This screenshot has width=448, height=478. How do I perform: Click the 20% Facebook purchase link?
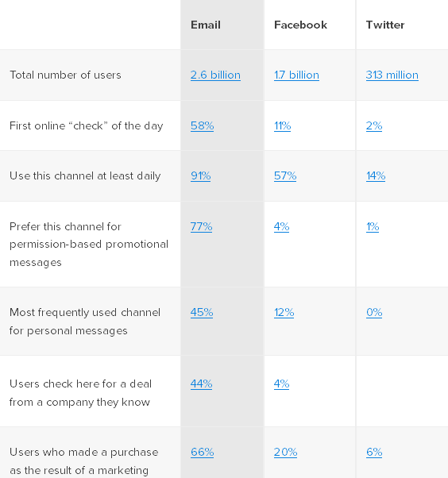pyautogui.click(x=285, y=452)
